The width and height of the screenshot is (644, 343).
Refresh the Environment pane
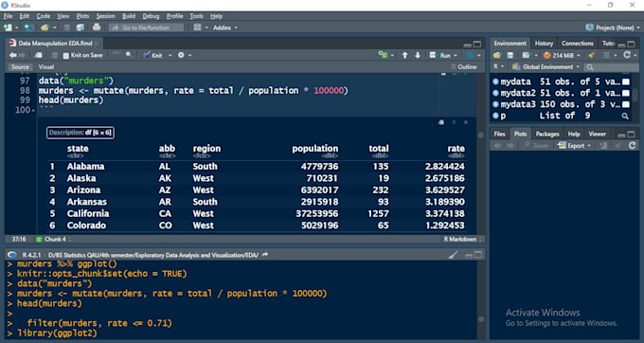[627, 55]
